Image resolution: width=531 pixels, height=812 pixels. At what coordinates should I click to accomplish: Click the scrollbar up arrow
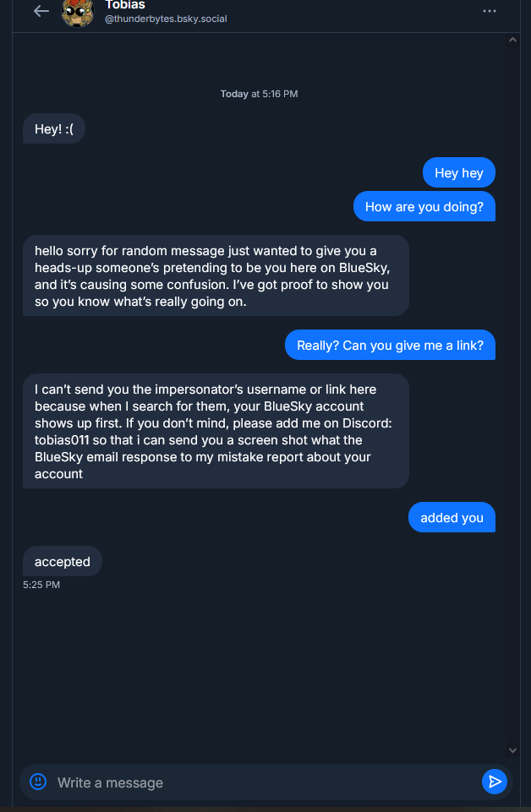[x=512, y=39]
